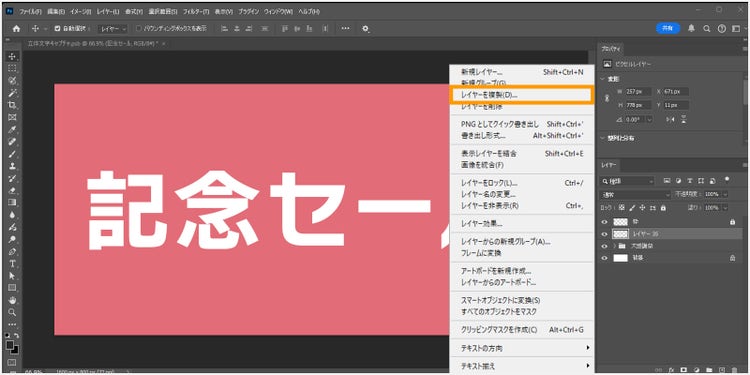Hide the 大感謝祭 group eye icon
Viewport: 750px width, 375px height.
coord(604,246)
